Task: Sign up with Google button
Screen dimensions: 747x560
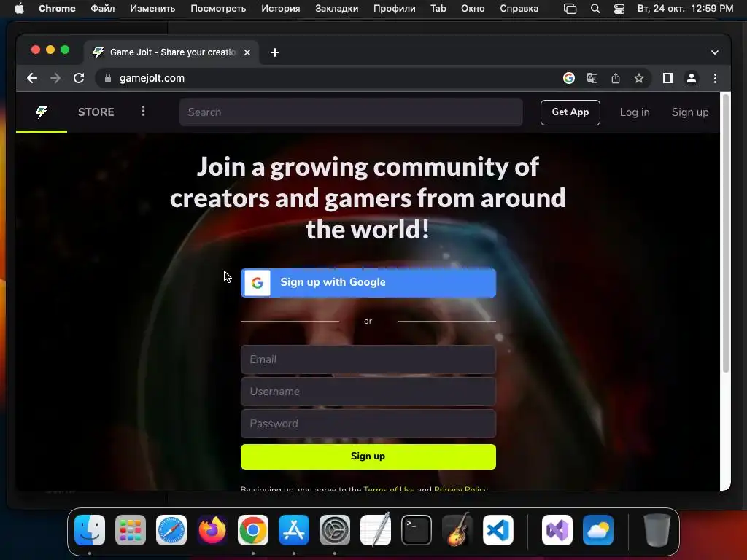Action: point(368,282)
